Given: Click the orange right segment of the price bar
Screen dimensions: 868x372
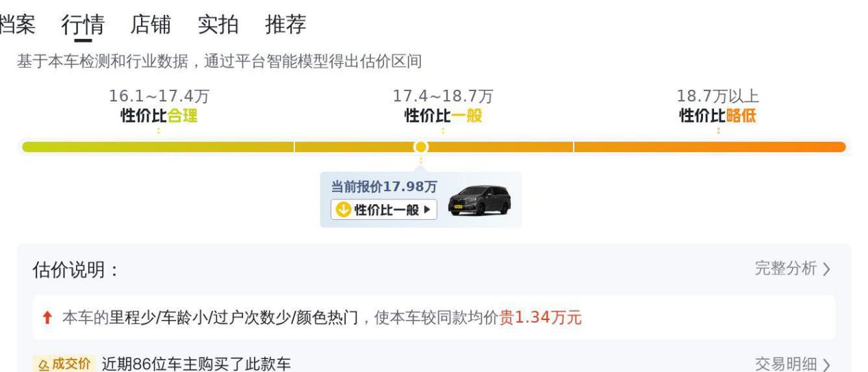Looking at the screenshot, I should pyautogui.click(x=709, y=147).
